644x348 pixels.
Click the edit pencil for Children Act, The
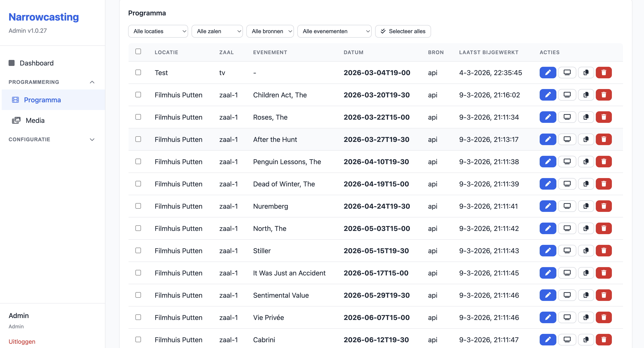(x=548, y=95)
